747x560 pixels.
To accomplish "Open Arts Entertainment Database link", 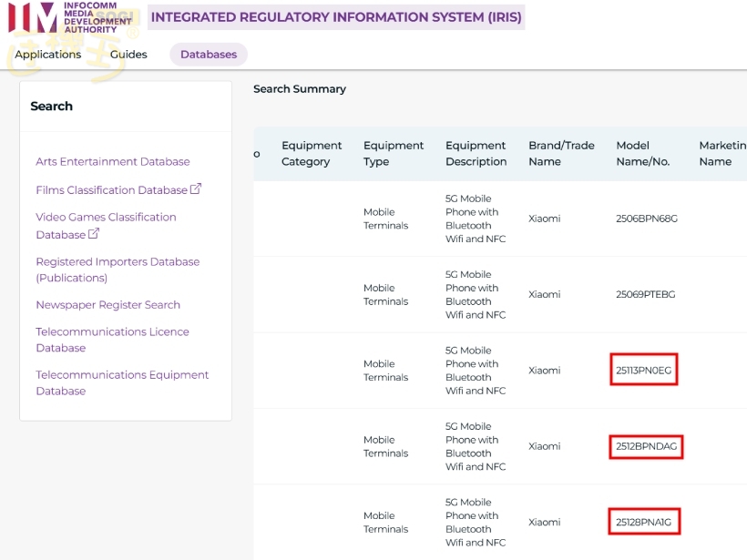I will point(113,161).
